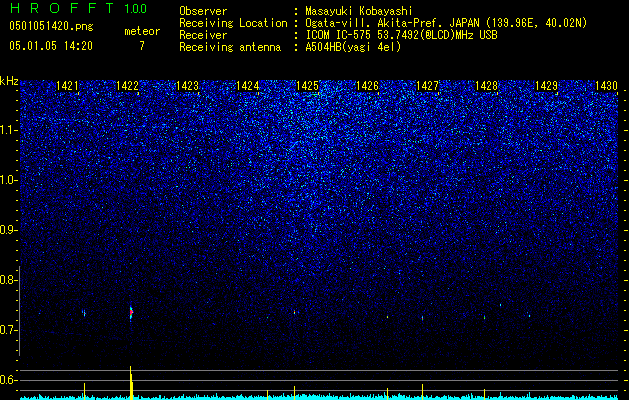Click time marker 1426
Screen dimensions: 629x400
(367, 86)
